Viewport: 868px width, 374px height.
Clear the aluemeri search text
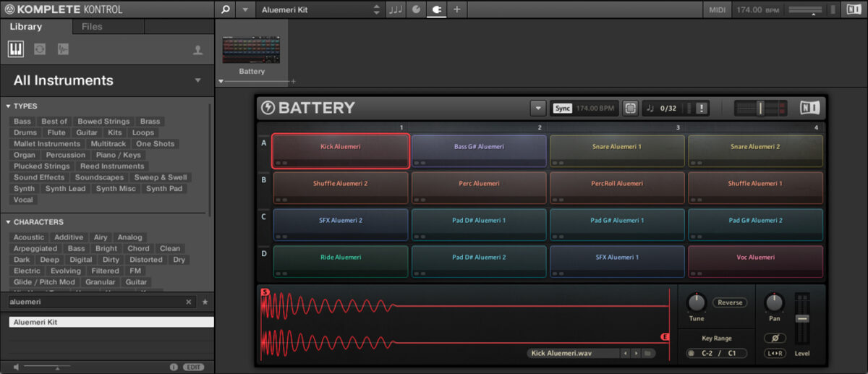[189, 302]
